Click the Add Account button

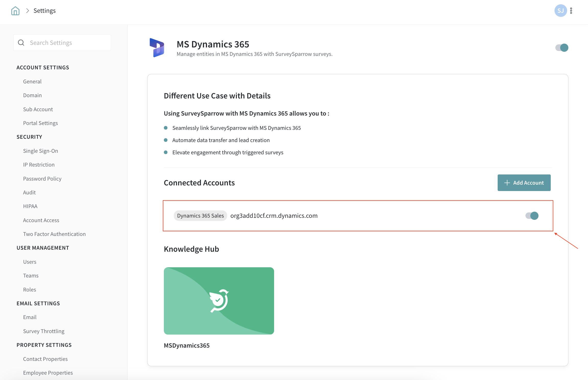point(524,183)
